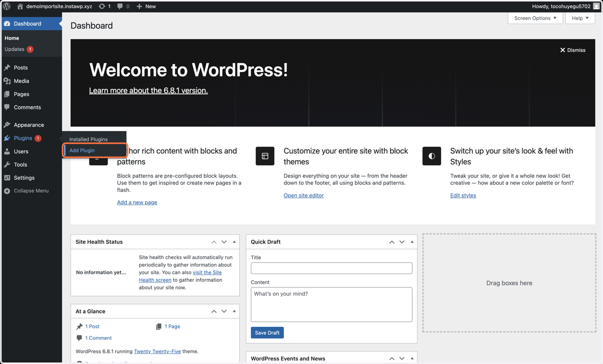Toggle the At a Glance panel
The image size is (603, 364).
point(234,311)
